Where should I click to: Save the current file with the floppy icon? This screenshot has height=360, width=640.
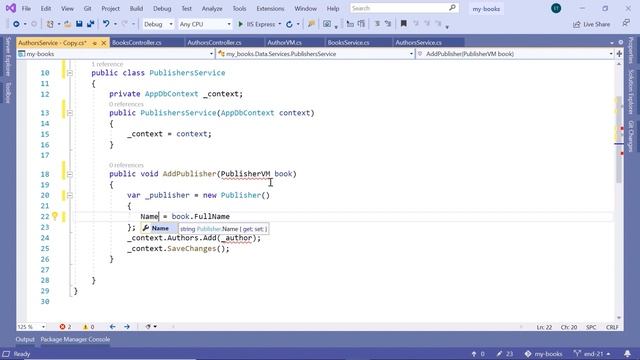point(79,24)
